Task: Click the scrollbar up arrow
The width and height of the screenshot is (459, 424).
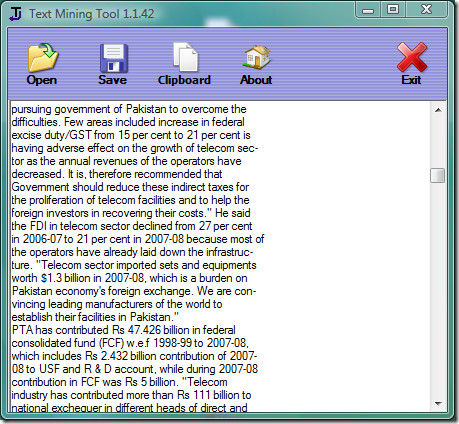Action: (x=438, y=110)
